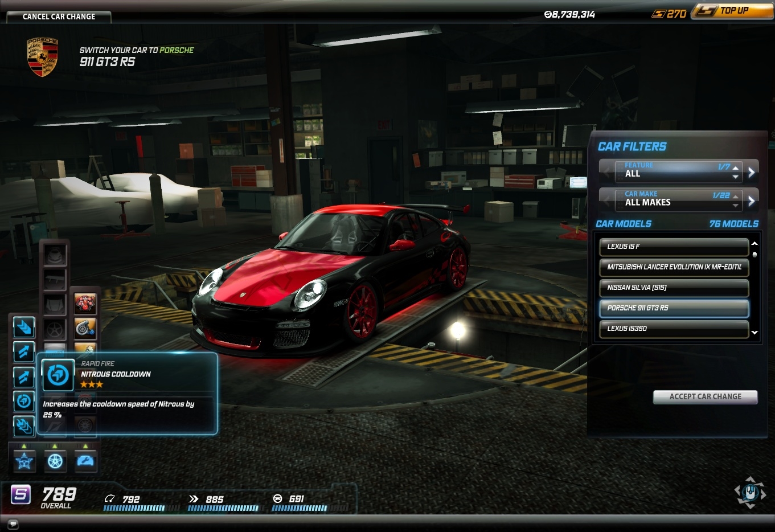Select Lexus IS350 from car models
The height and width of the screenshot is (532, 775).
point(674,329)
